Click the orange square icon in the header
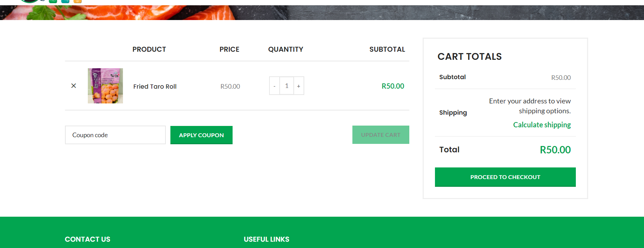The height and width of the screenshot is (248, 644). click(78, 1)
